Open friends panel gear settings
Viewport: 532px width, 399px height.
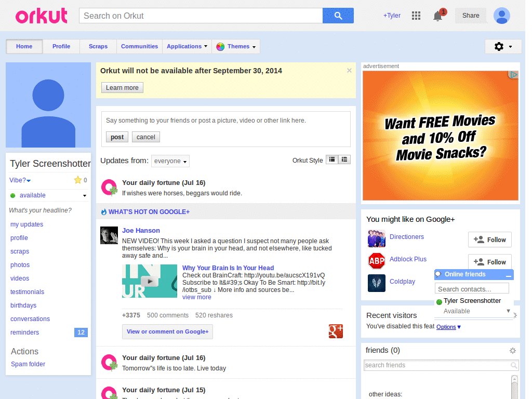tap(513, 351)
